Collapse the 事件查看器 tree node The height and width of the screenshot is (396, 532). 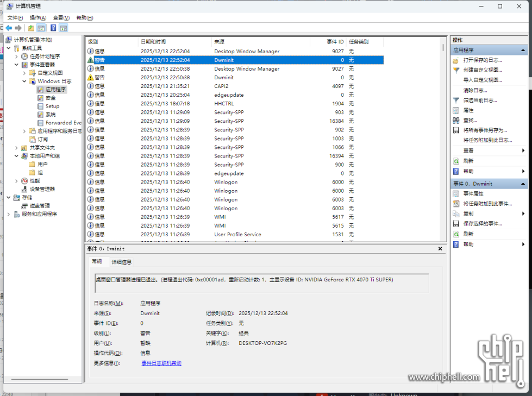[16, 65]
